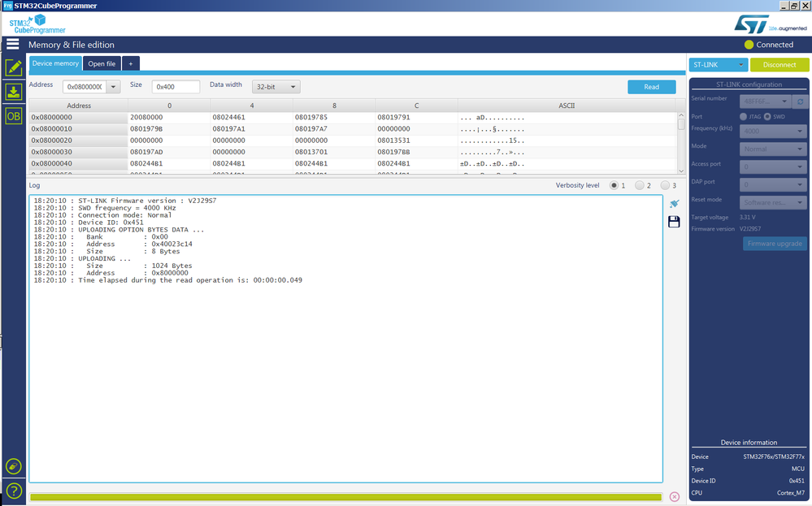Image resolution: width=812 pixels, height=506 pixels.
Task: Open Memory & File edition pencil icon
Action: coord(14,67)
